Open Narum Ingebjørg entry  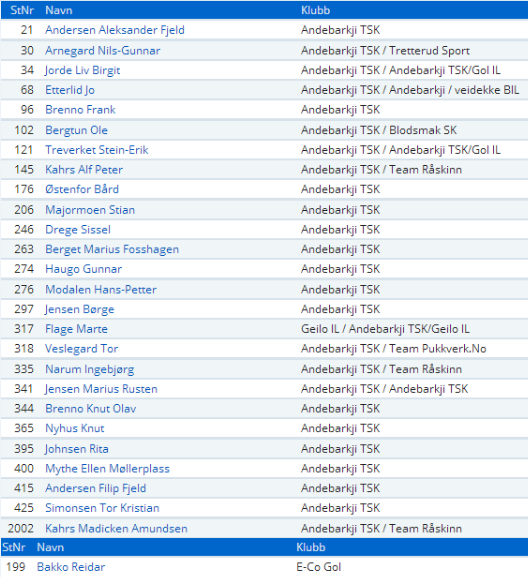pyautogui.click(x=90, y=369)
